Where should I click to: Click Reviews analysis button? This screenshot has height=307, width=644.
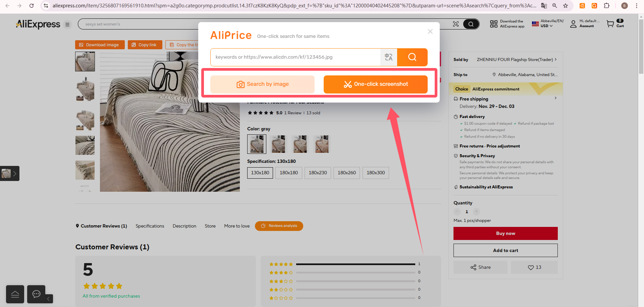click(279, 226)
